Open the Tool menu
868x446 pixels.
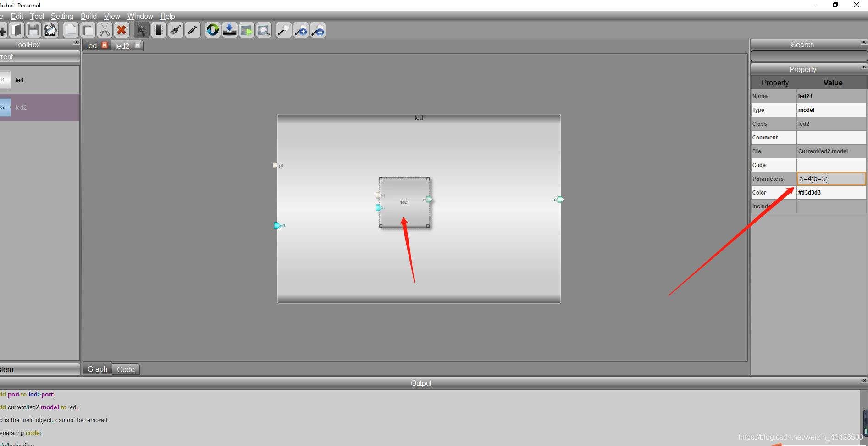click(37, 16)
